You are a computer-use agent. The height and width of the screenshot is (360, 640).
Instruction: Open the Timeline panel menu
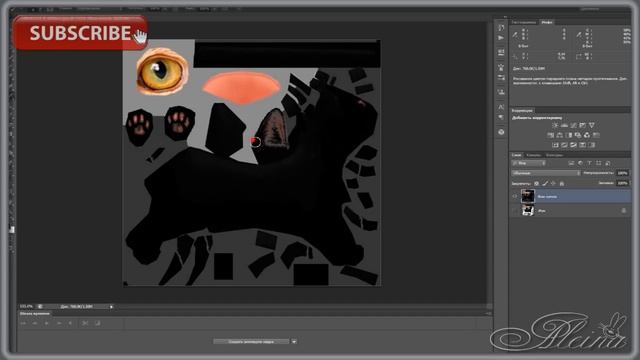489,313
